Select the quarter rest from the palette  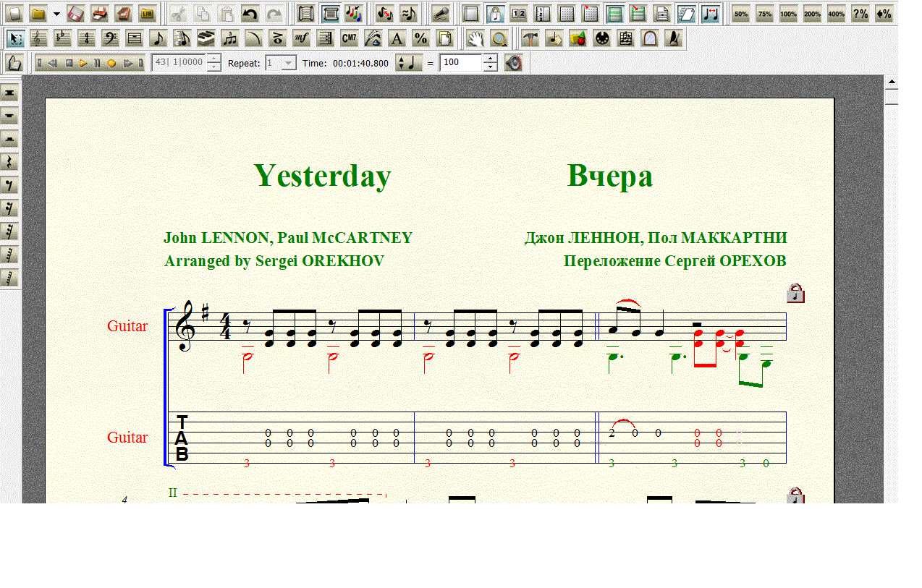pyautogui.click(x=10, y=162)
